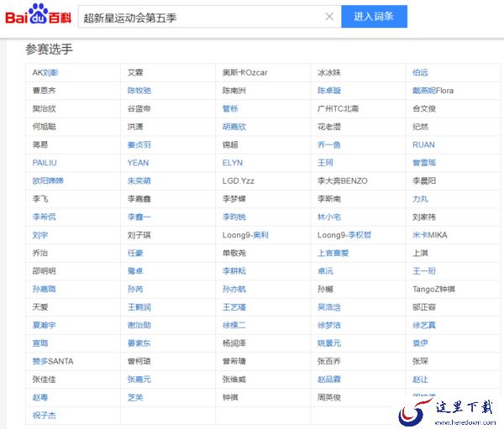Click the 进入词条 button

[374, 17]
